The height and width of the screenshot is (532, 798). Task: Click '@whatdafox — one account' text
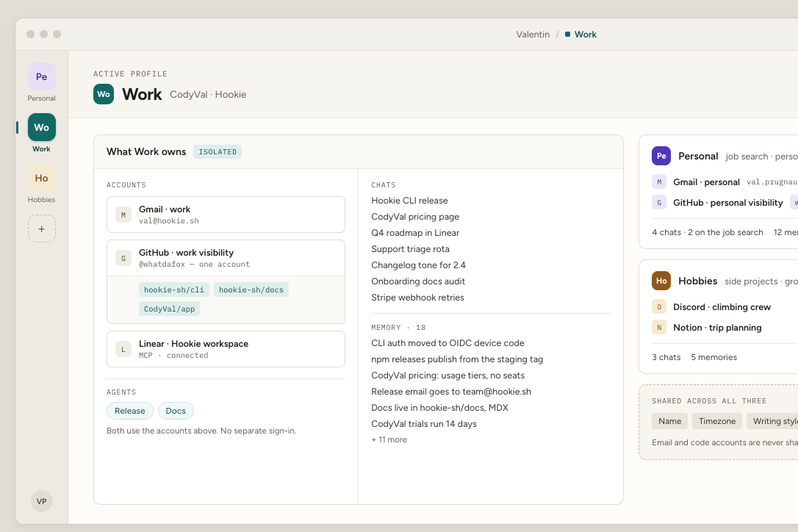[195, 265]
